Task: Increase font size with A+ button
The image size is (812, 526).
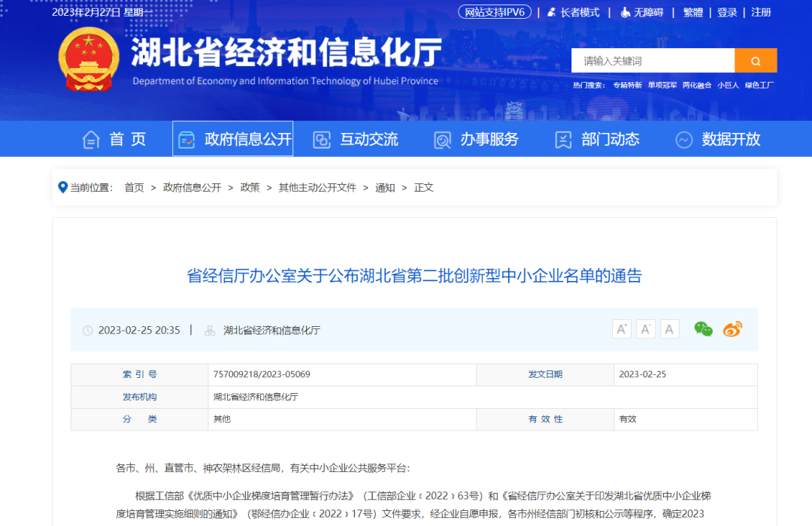Action: click(622, 329)
